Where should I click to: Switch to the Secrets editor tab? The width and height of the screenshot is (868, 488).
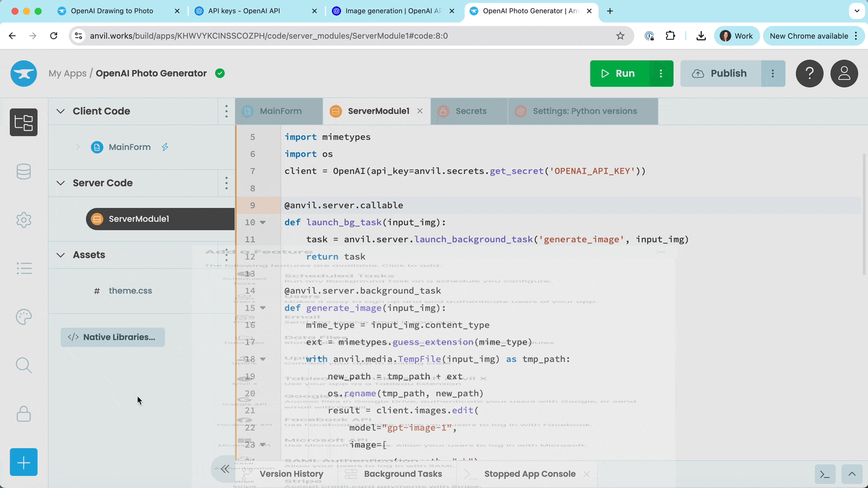tap(469, 111)
